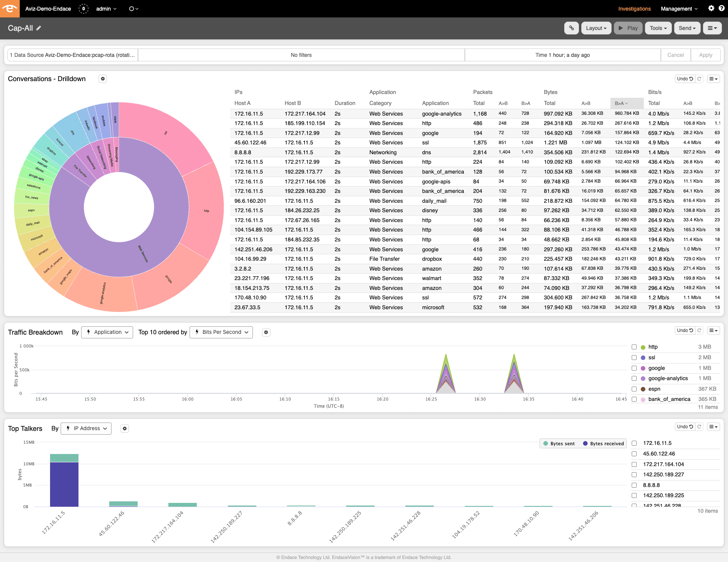Expand the IP Address Top Talkers dropdown
Image resolution: width=728 pixels, height=562 pixels.
point(86,429)
